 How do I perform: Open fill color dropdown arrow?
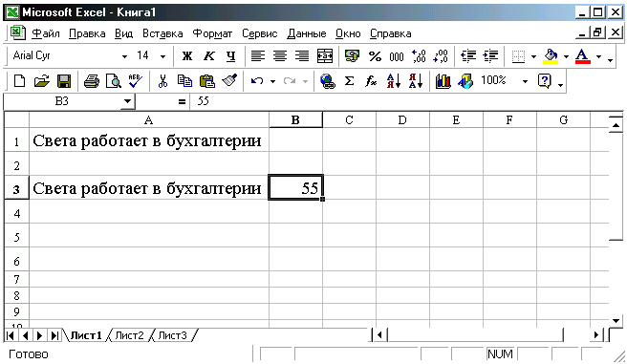click(566, 56)
